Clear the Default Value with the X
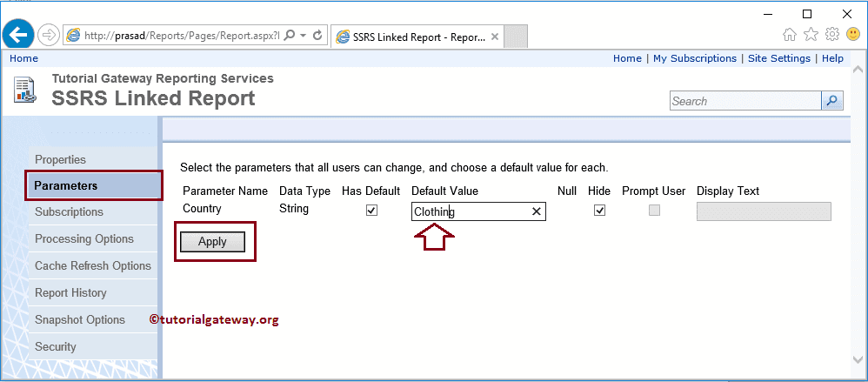Image resolution: width=868 pixels, height=382 pixels. (536, 211)
